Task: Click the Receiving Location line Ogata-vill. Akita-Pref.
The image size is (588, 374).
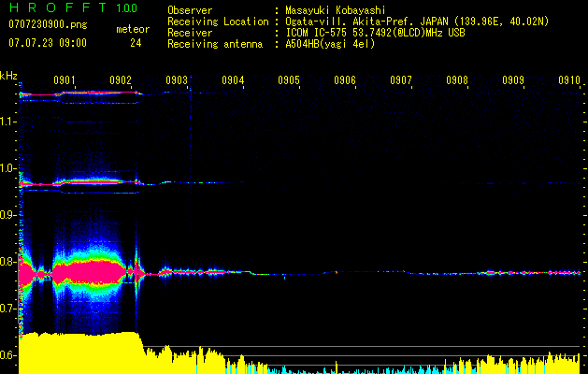Action: pyautogui.click(x=417, y=22)
